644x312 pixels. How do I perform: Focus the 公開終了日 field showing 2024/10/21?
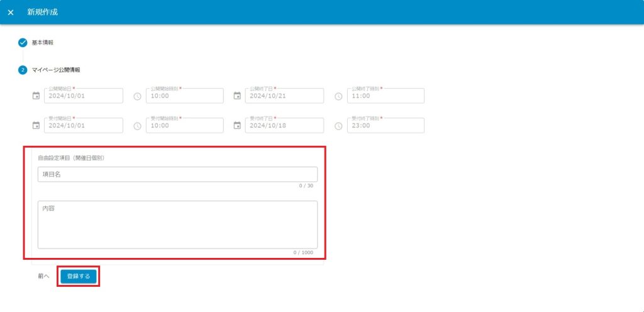pos(284,96)
